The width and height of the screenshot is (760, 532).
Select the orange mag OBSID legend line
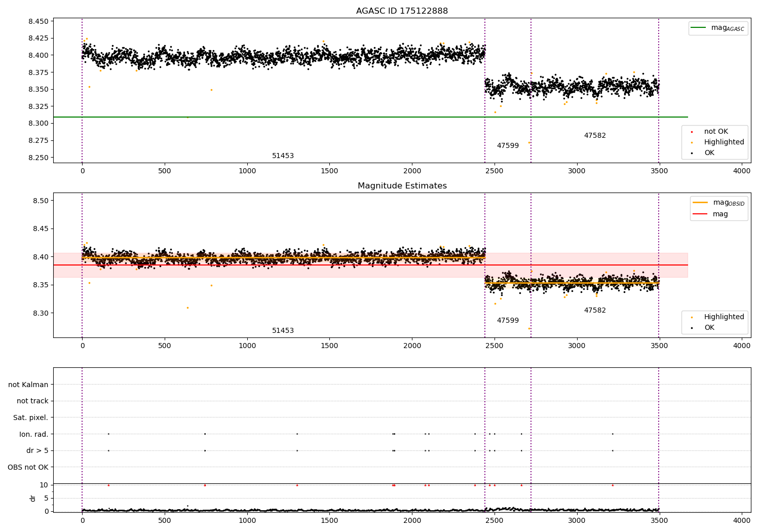pyautogui.click(x=700, y=203)
